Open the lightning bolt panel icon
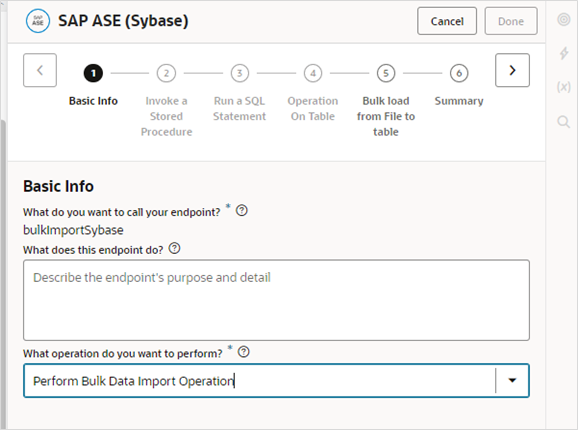Image resolution: width=578 pixels, height=430 pixels. [x=564, y=53]
